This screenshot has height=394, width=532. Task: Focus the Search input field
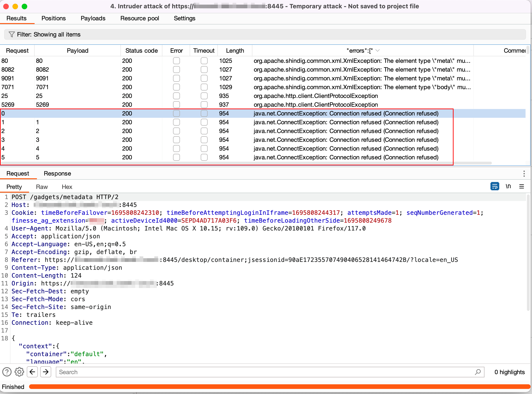tap(270, 372)
